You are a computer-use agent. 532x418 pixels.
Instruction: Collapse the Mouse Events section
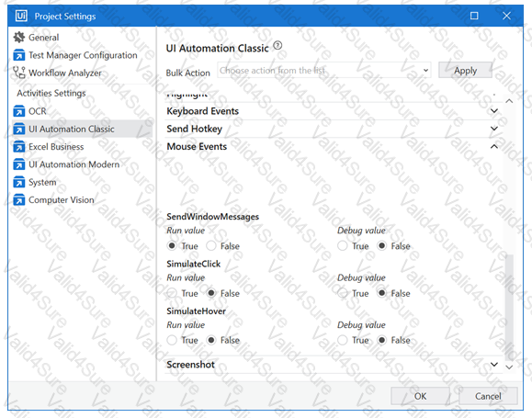tap(494, 147)
